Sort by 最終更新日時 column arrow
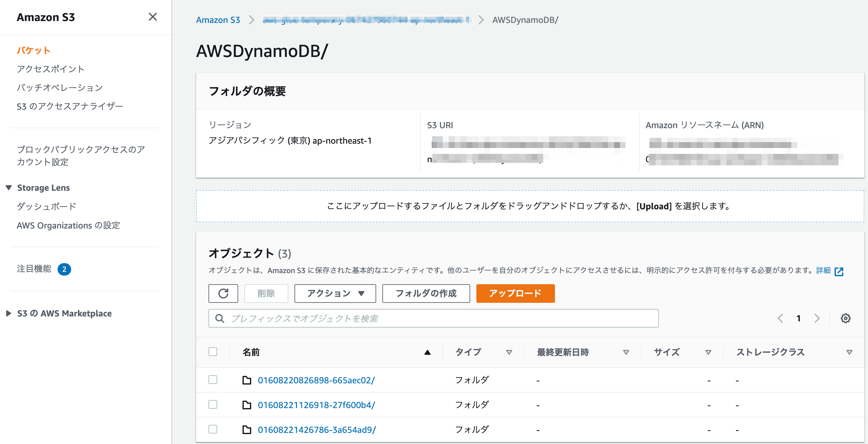This screenshot has height=444, width=868. pos(626,352)
